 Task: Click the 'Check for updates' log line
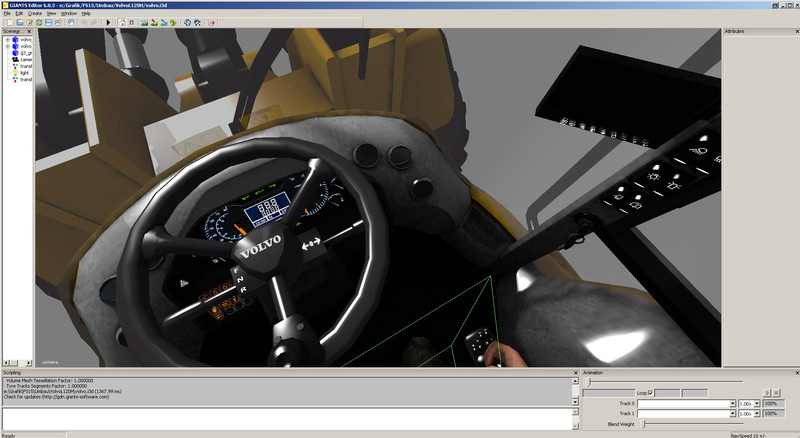tap(57, 397)
